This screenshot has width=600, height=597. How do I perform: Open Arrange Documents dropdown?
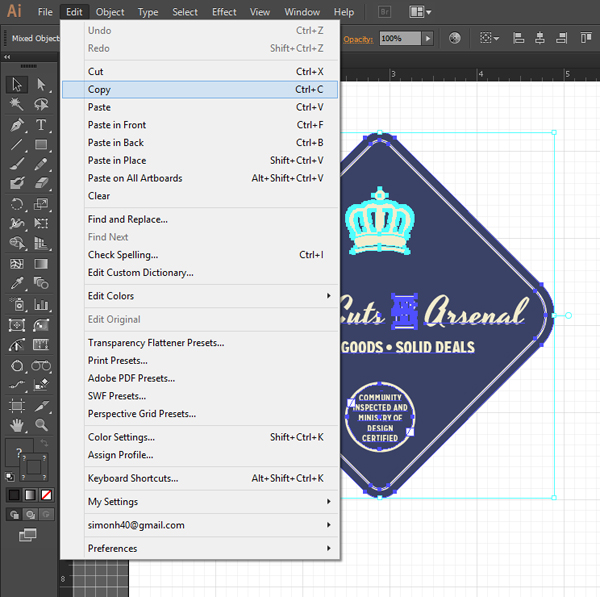(x=420, y=12)
